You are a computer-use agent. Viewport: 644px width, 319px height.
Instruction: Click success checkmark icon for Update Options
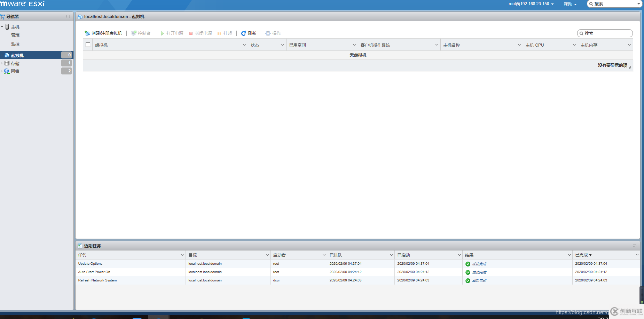[x=468, y=264]
